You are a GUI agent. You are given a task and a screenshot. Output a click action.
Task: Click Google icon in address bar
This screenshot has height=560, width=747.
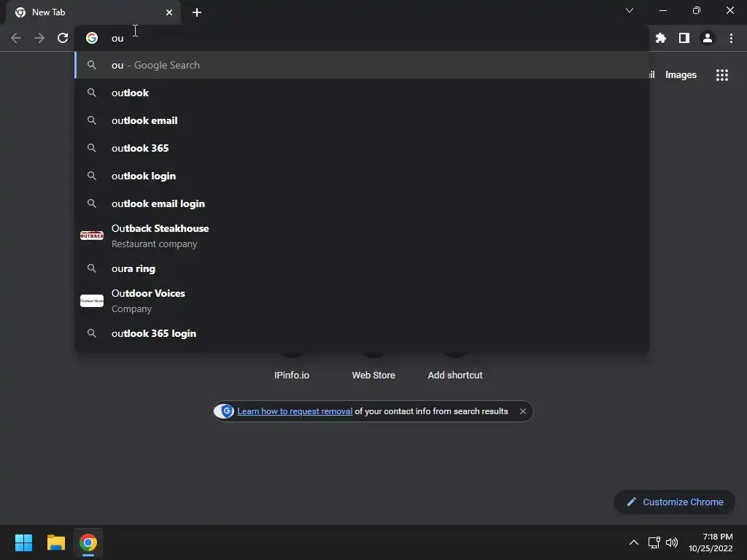coord(92,38)
